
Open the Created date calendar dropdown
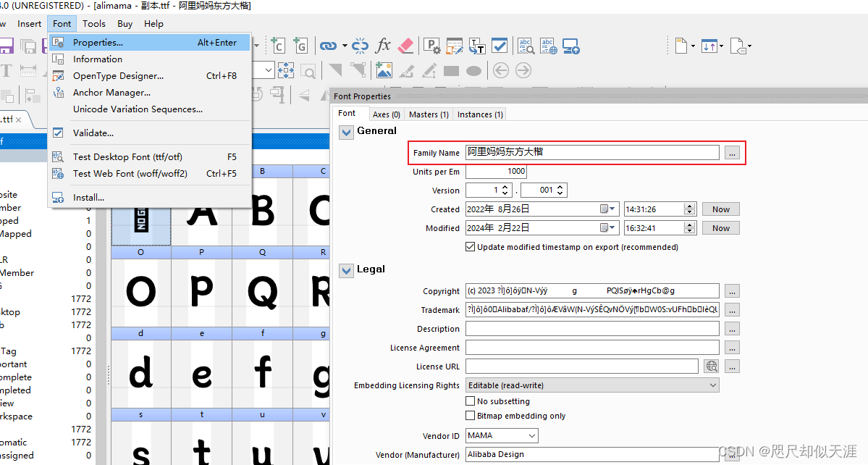(x=608, y=209)
